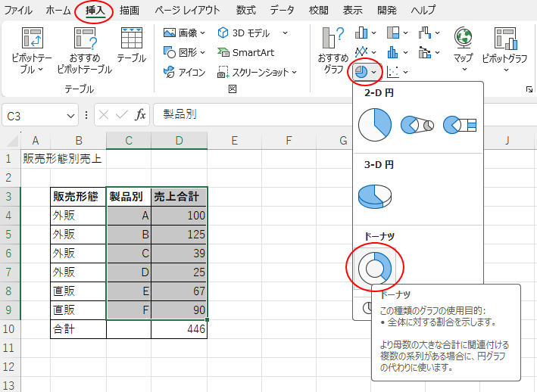Click the formula bar showing 製品別
Image resolution: width=537 pixels, height=392 pixels.
click(x=341, y=115)
